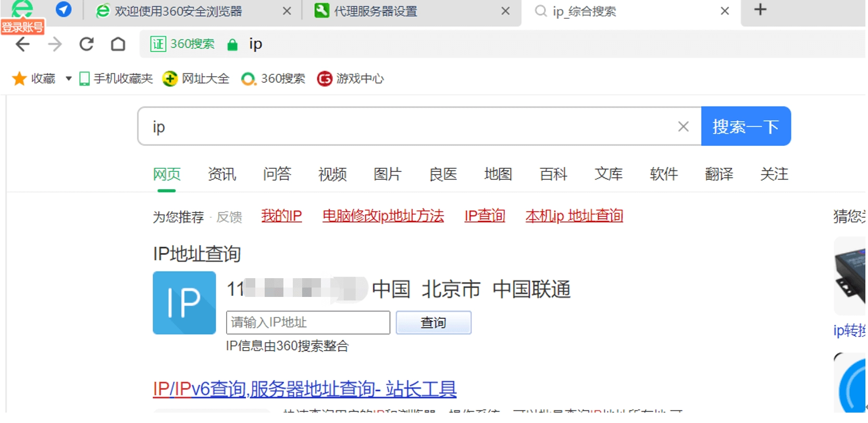Switch to the 代理服务器设置 tab
The height and width of the screenshot is (423, 868).
click(x=375, y=11)
